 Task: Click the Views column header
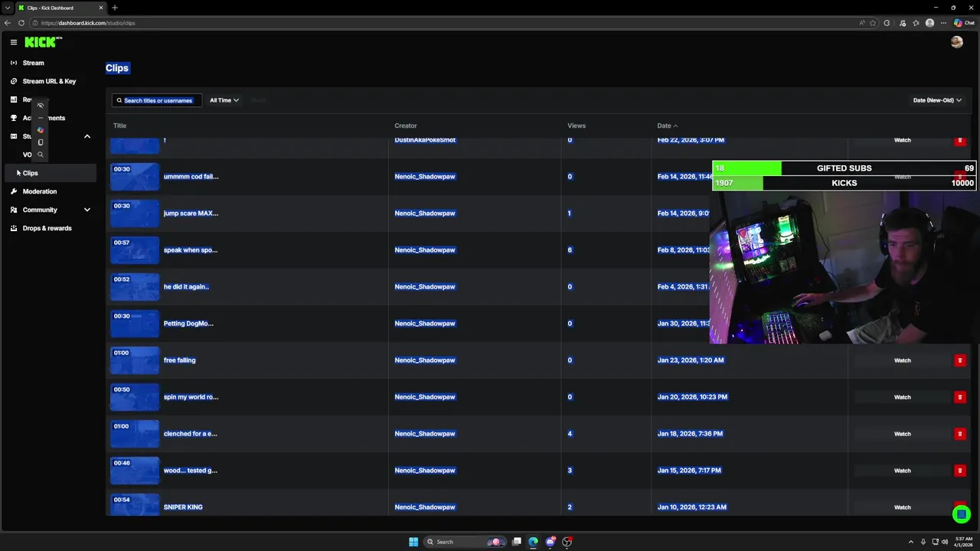577,126
